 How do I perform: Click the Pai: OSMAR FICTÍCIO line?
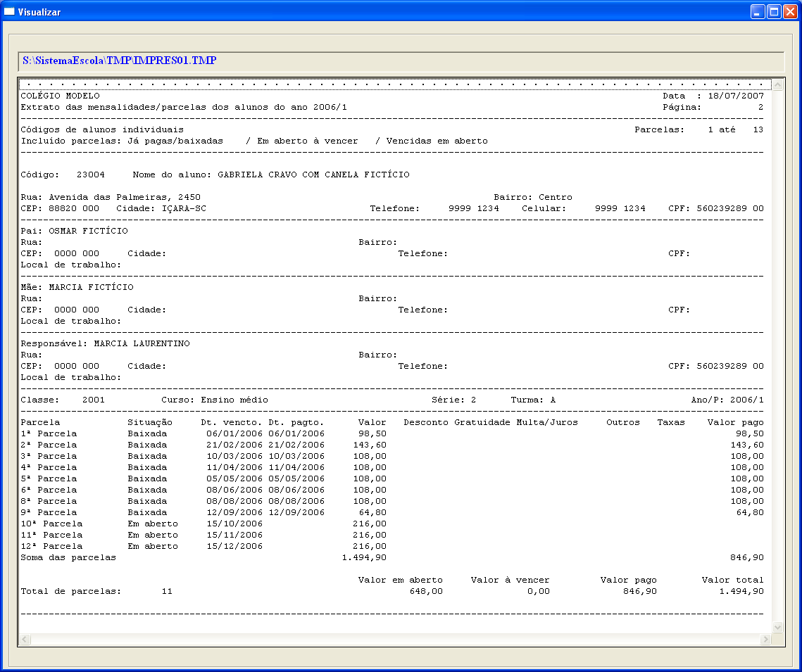[x=75, y=231]
